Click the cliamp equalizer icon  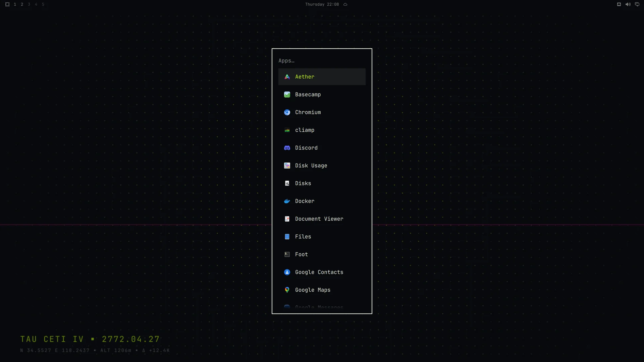pos(287,130)
